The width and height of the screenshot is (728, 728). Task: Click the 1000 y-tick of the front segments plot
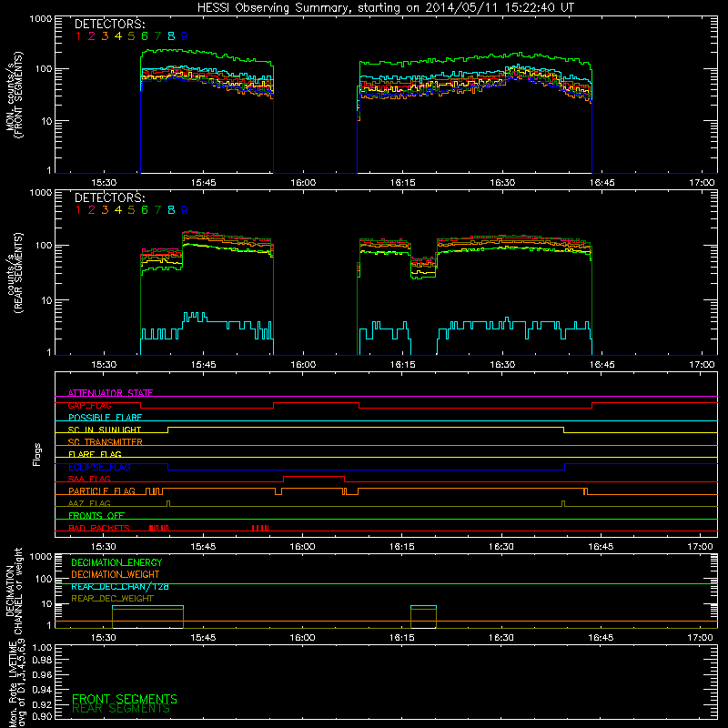coord(40,18)
